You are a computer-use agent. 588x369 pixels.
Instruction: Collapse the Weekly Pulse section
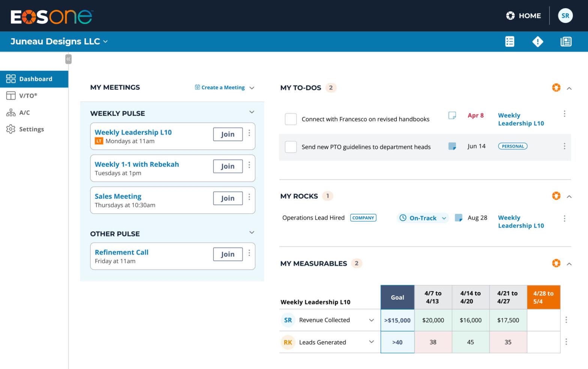(x=252, y=112)
